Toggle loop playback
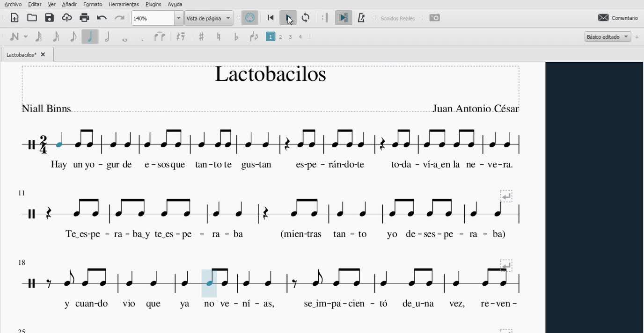The width and height of the screenshot is (644, 333). (306, 18)
